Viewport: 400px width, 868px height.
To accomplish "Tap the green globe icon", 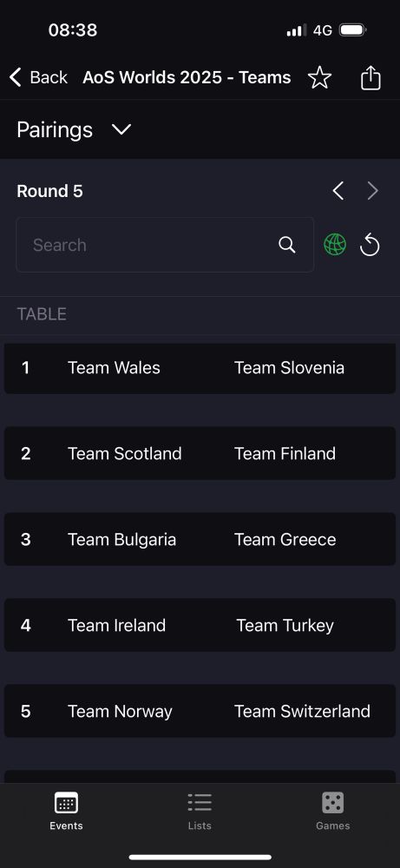I will 335,244.
